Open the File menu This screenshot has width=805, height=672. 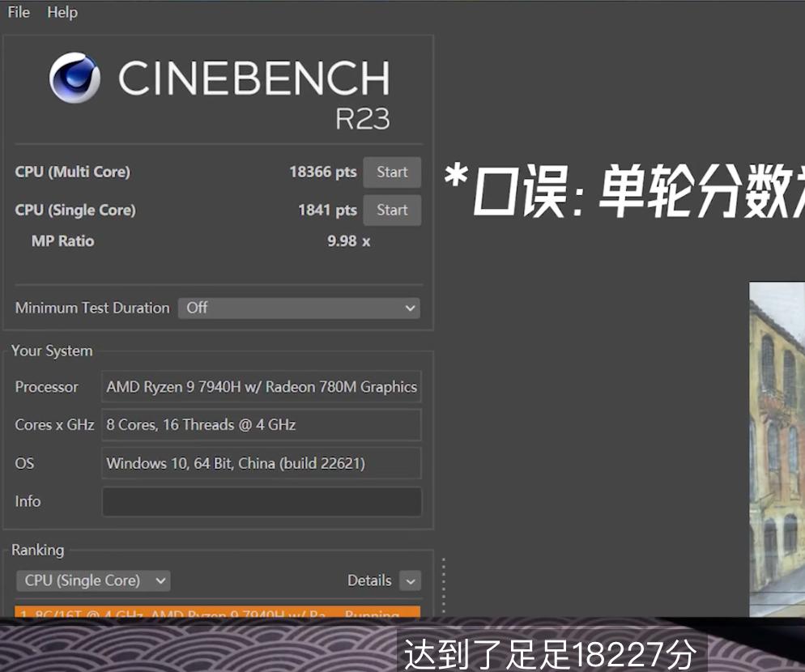point(17,11)
